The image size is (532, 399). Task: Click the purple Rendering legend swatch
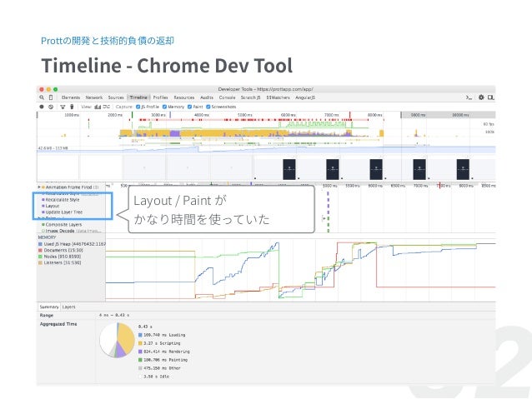140,352
